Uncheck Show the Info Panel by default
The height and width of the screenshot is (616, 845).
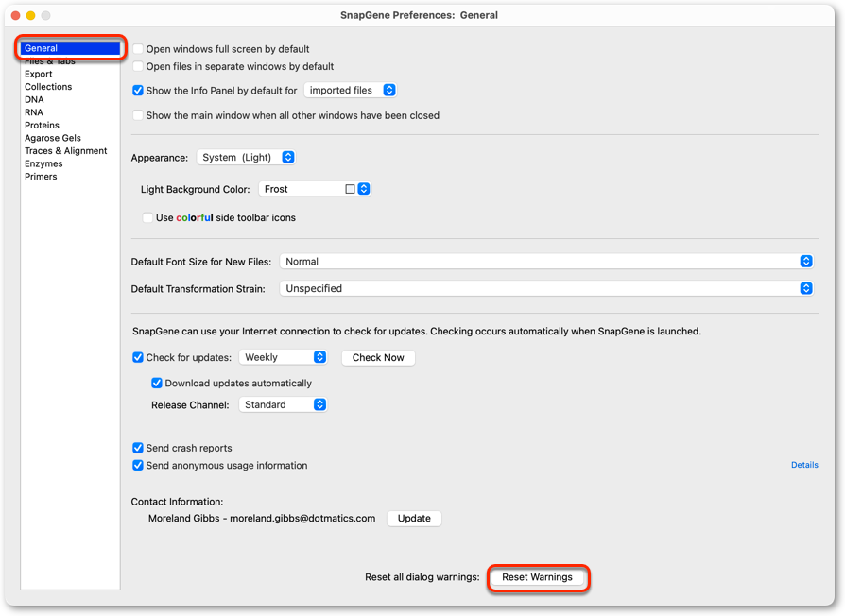coord(138,91)
